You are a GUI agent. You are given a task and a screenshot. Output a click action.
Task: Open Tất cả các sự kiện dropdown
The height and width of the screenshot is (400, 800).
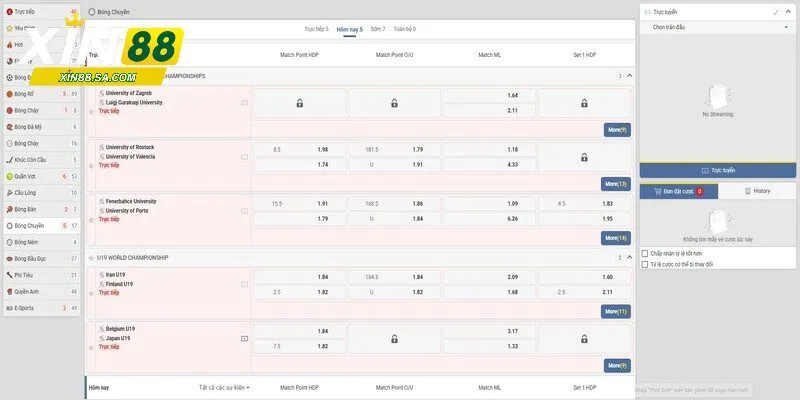coord(224,387)
